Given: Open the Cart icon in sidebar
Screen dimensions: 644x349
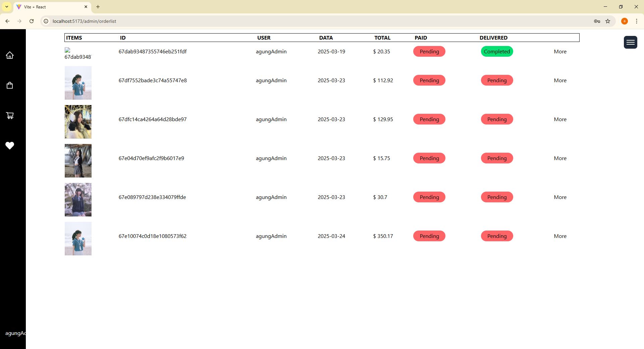Looking at the screenshot, I should tap(10, 116).
